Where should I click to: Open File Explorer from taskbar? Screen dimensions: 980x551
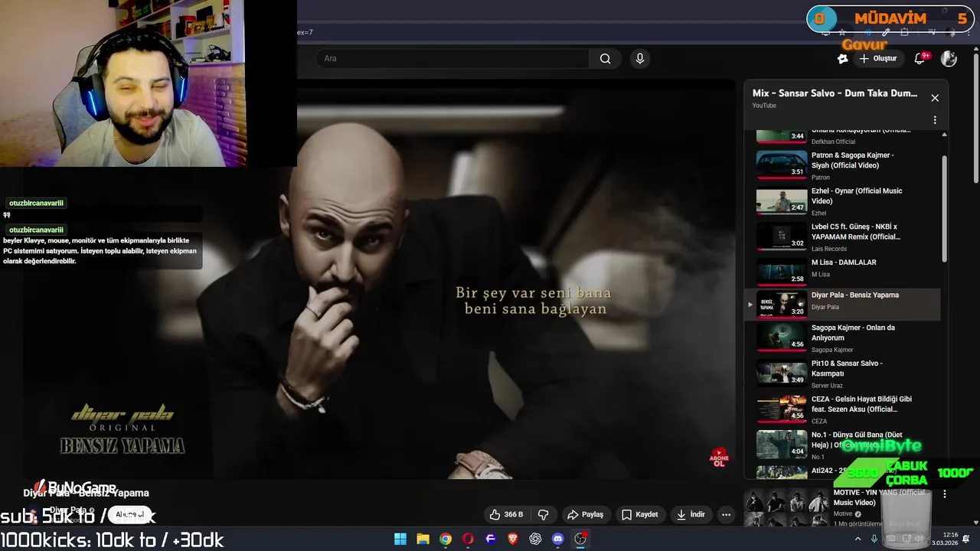(423, 539)
